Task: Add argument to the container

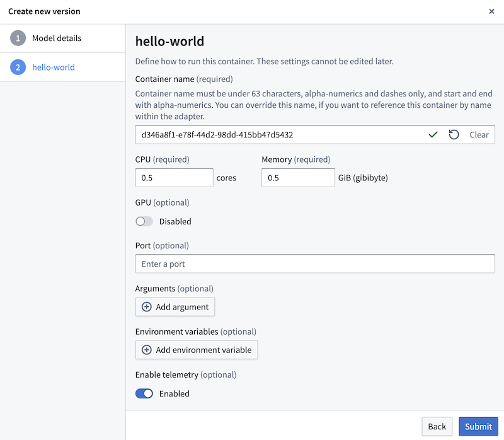Action: click(175, 307)
